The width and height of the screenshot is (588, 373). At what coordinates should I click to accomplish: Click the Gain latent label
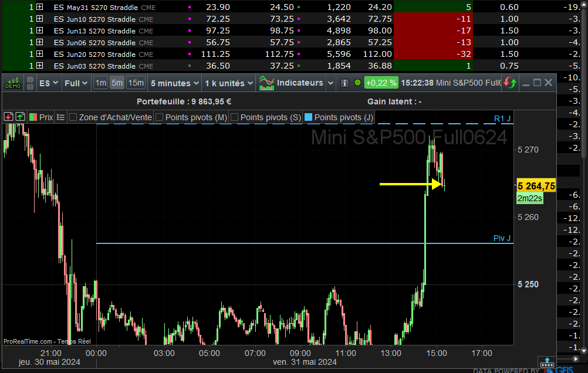(x=394, y=101)
